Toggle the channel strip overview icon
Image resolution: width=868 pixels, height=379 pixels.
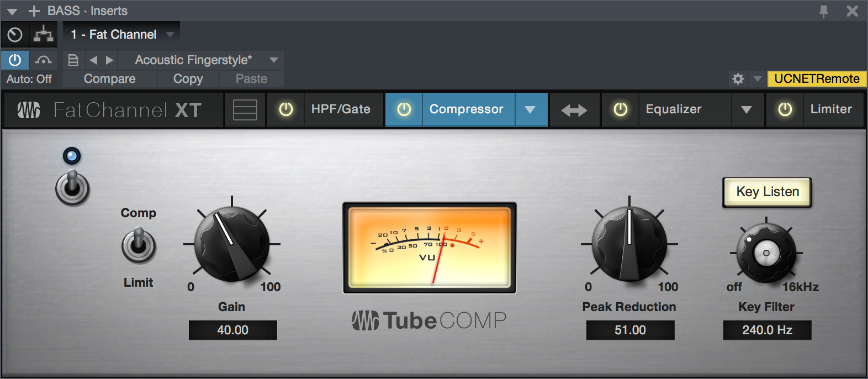click(x=245, y=110)
